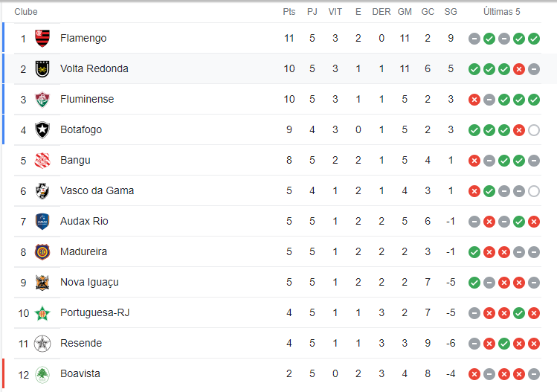Screen dimensions: 557x392
Task: Click the Boavista tree crest
Action: click(x=42, y=374)
